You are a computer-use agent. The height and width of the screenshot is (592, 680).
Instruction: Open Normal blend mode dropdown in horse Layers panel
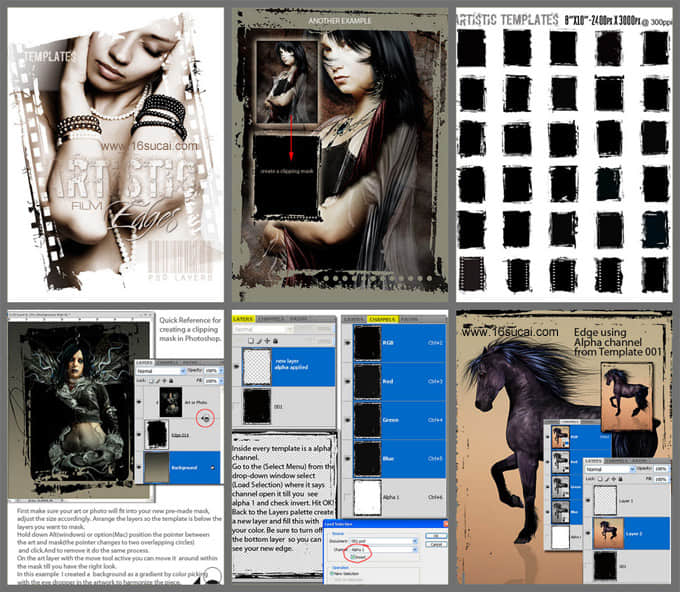[610, 469]
